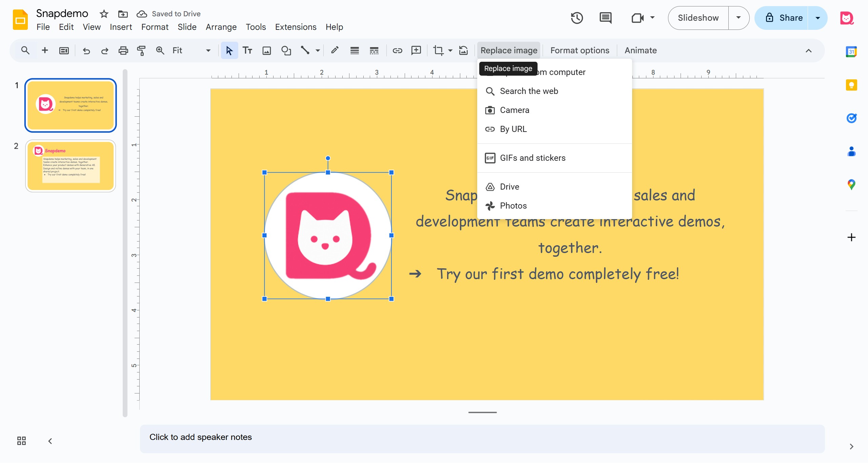The height and width of the screenshot is (463, 868).
Task: Select the Line tool
Action: (x=305, y=51)
